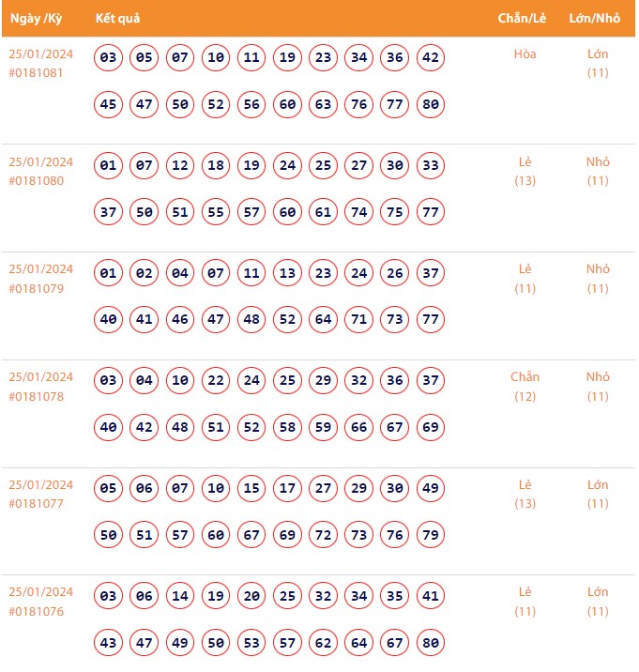The image size is (639, 672).
Task: Select ball 01 in draw #0181079
Action: pos(109,274)
